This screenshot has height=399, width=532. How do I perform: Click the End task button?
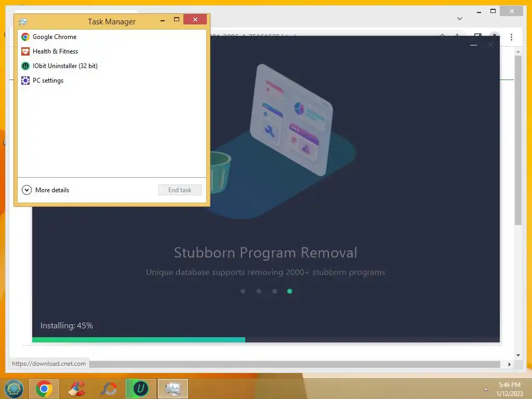[180, 190]
